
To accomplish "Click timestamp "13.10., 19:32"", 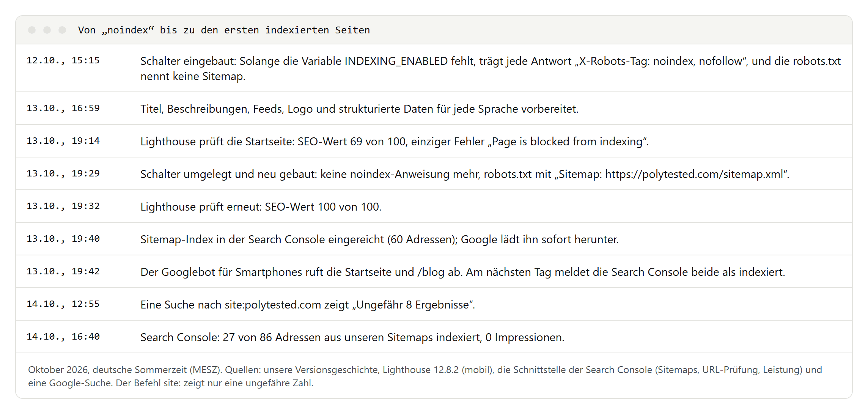I will [63, 206].
